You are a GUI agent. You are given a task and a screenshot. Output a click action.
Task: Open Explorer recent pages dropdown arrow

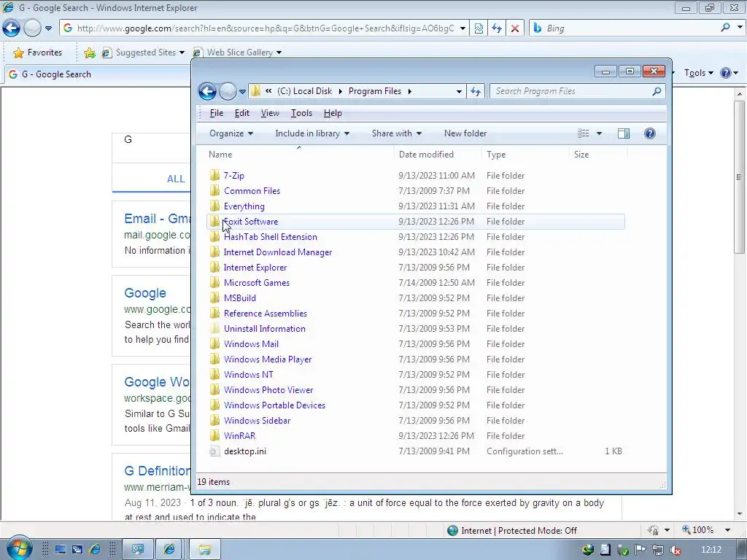242,91
